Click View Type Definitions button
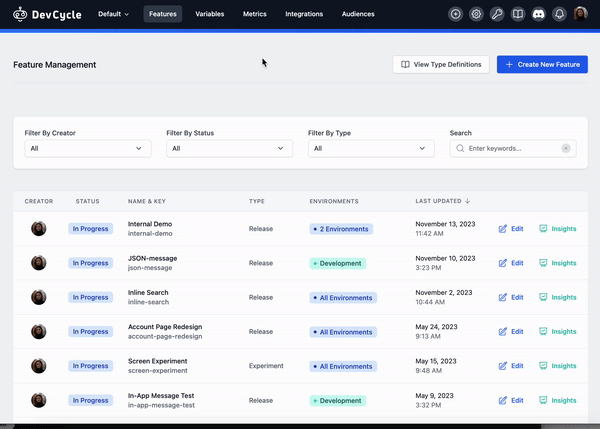Viewport: 600px width, 429px height. click(441, 64)
